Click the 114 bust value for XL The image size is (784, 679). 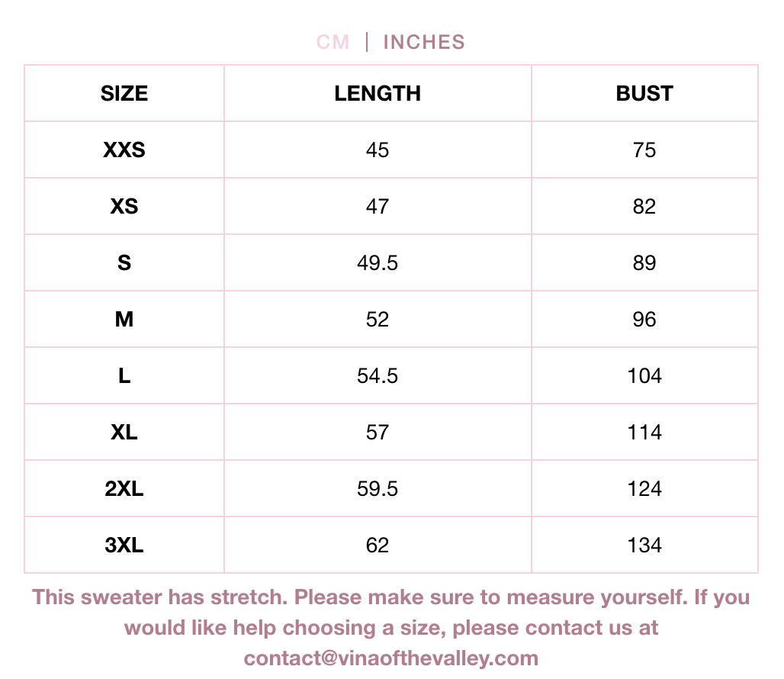pyautogui.click(x=644, y=433)
